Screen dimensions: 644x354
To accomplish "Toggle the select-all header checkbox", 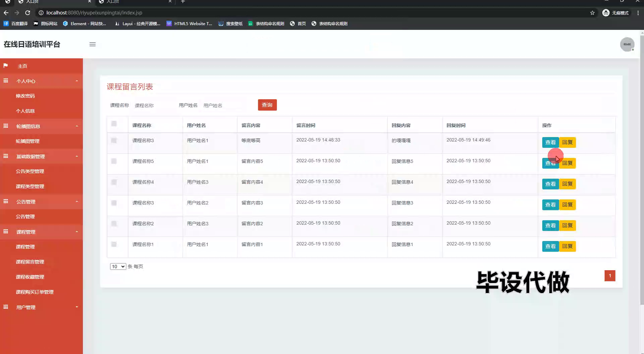I will (x=114, y=124).
